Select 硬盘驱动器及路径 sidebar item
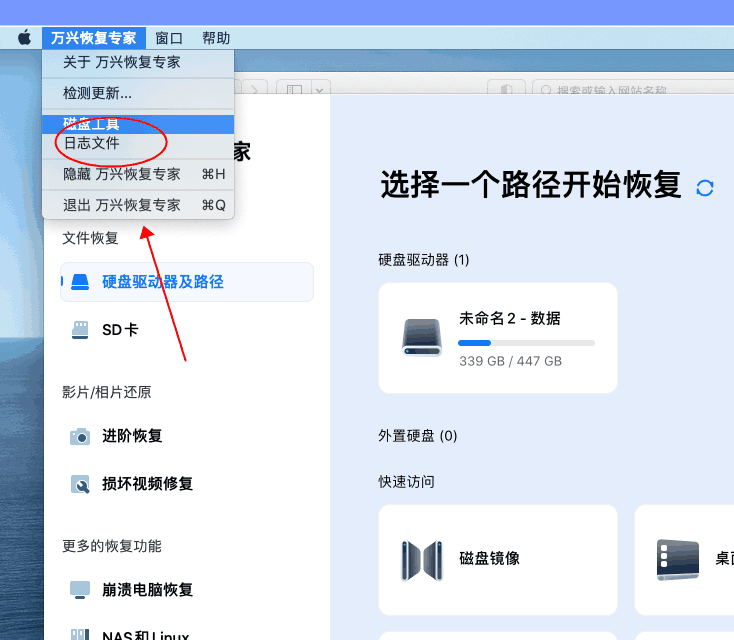The image size is (734, 640). pos(187,282)
